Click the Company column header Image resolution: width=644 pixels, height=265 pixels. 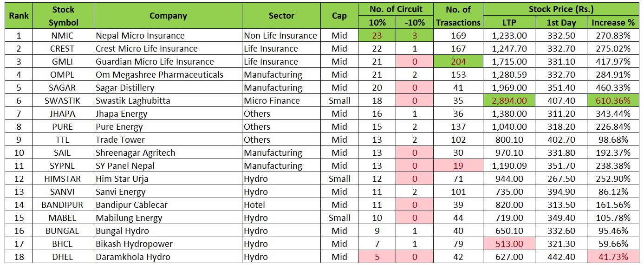tap(168, 16)
